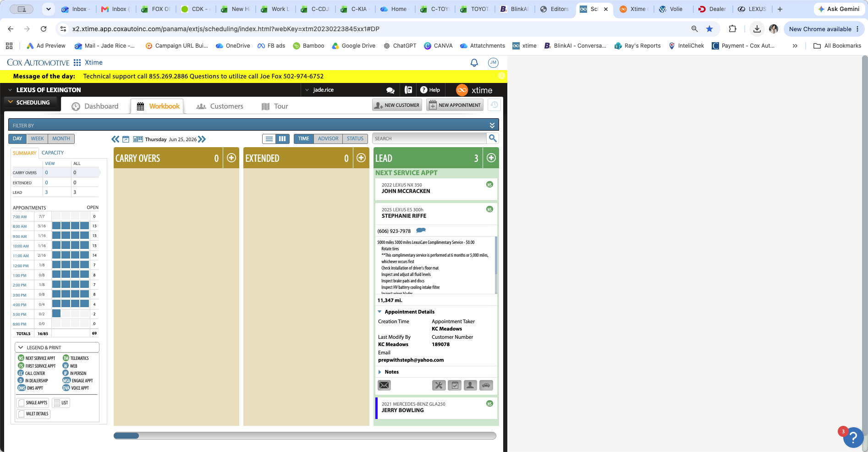Click the week grid calendar icon
The height and width of the screenshot is (452, 868).
pyautogui.click(x=138, y=139)
